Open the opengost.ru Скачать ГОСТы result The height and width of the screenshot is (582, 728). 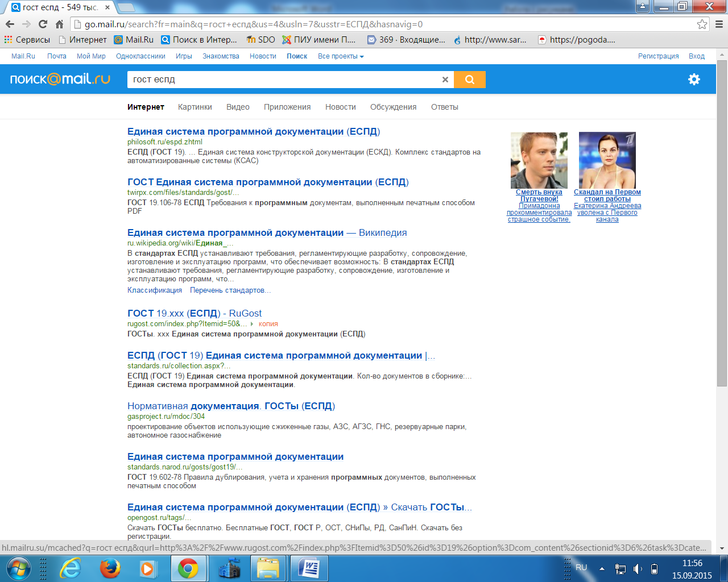300,507
